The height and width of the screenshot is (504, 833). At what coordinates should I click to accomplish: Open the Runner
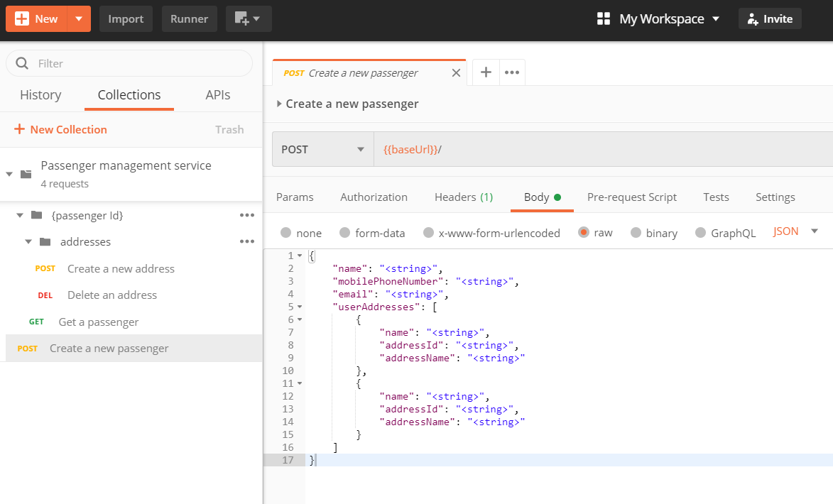(x=189, y=19)
